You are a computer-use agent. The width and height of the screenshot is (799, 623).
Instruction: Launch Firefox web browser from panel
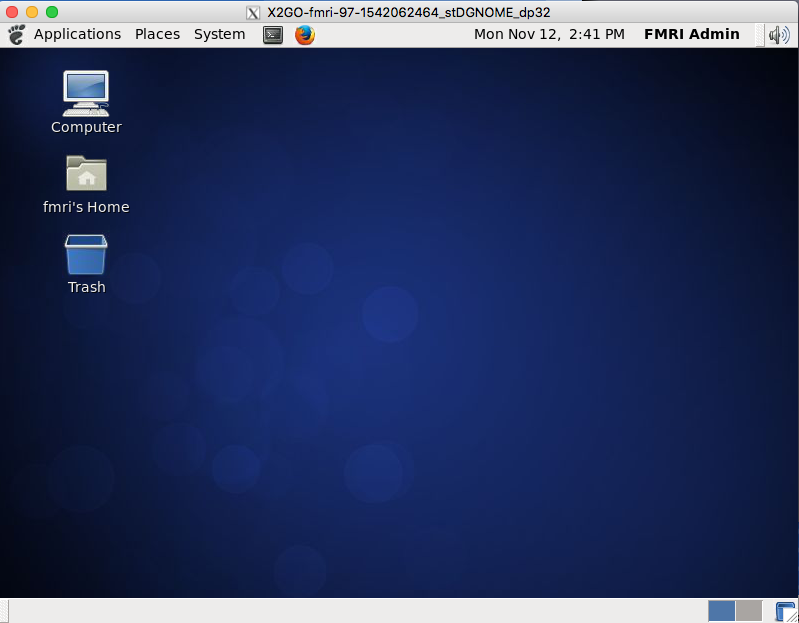point(305,35)
